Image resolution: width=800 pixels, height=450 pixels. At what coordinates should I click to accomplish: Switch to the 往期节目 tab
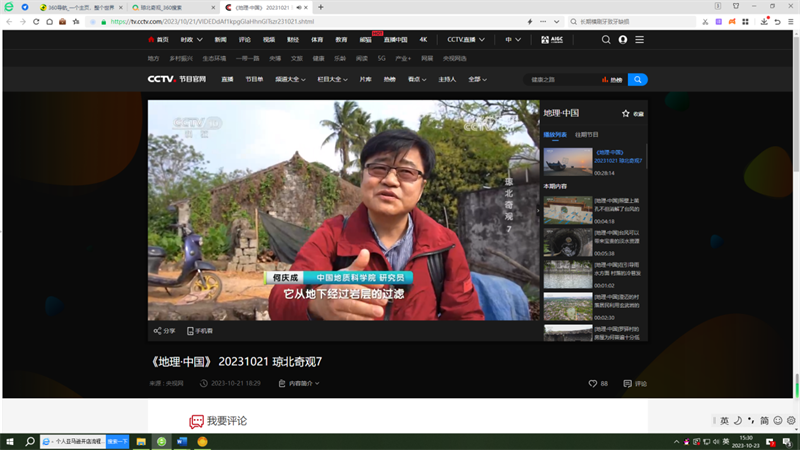587,134
